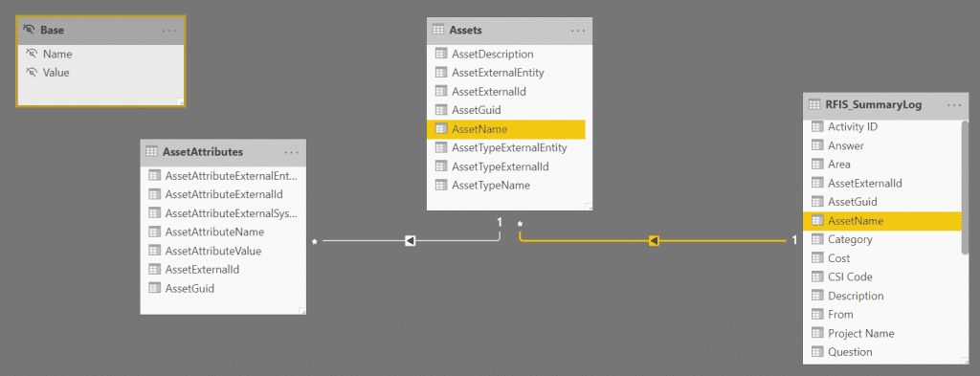This screenshot has width=980, height=376.
Task: Select highlighted AssetName field in Assets table
Action: [506, 129]
